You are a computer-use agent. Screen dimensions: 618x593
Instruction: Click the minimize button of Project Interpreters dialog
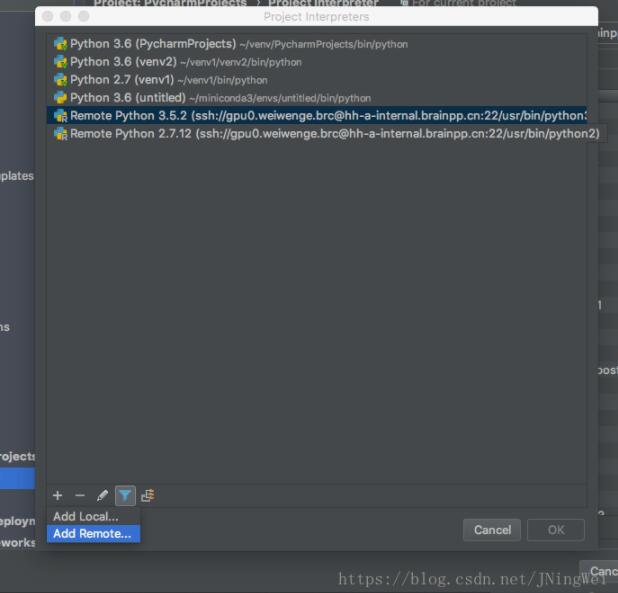(65, 16)
